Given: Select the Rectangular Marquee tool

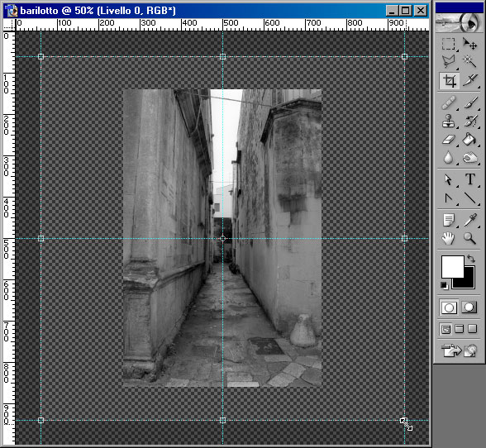Looking at the screenshot, I should coord(448,44).
